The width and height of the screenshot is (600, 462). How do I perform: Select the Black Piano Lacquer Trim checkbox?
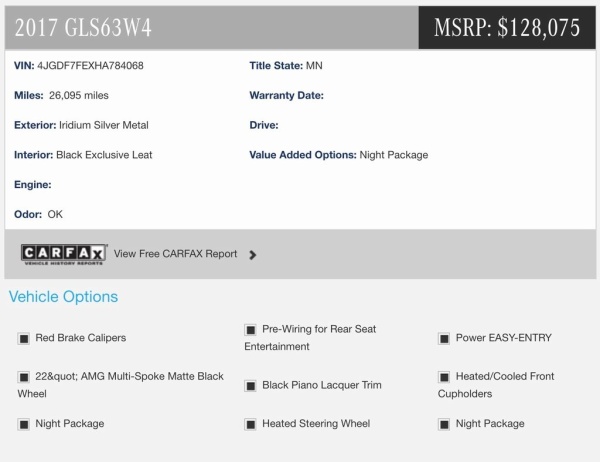coord(250,386)
